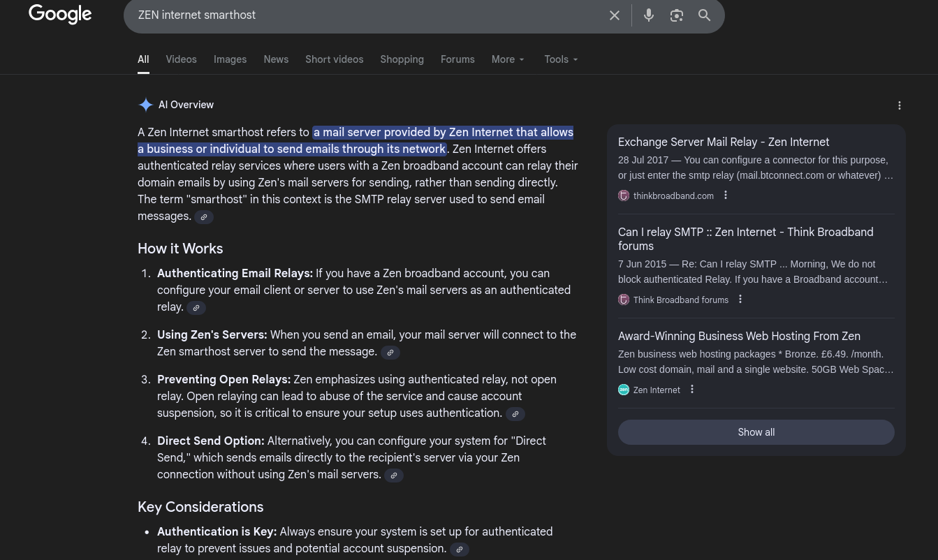938x560 pixels.
Task: Click the magnifying glass search button
Action: [704, 15]
